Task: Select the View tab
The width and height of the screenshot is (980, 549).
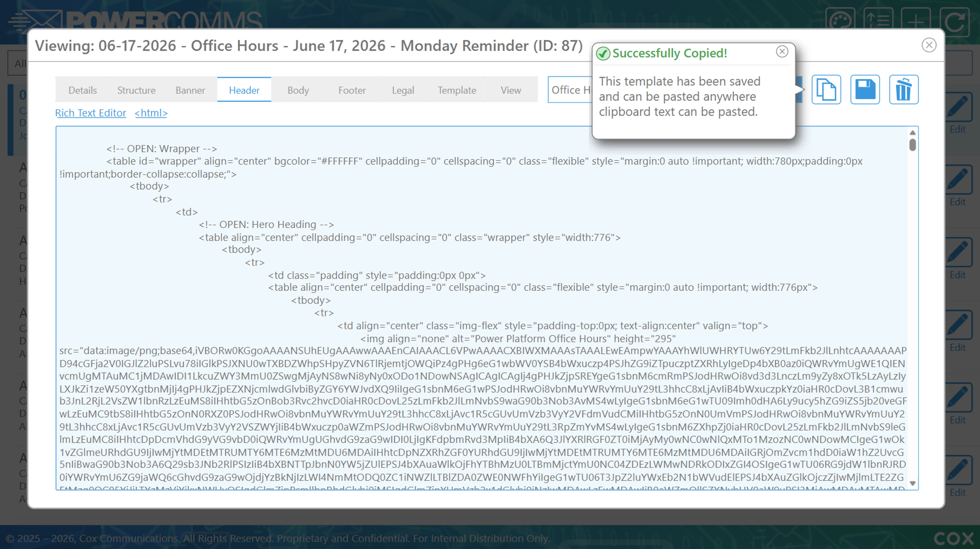Action: pos(510,90)
